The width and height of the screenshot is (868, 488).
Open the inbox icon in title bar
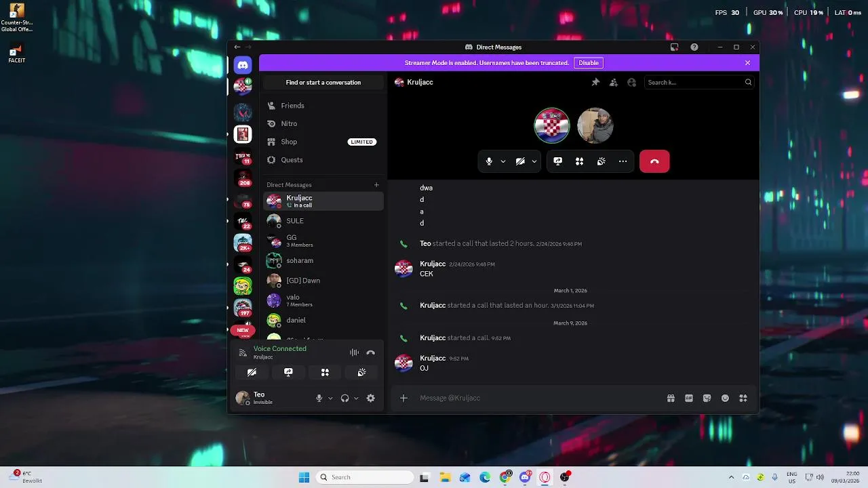674,47
